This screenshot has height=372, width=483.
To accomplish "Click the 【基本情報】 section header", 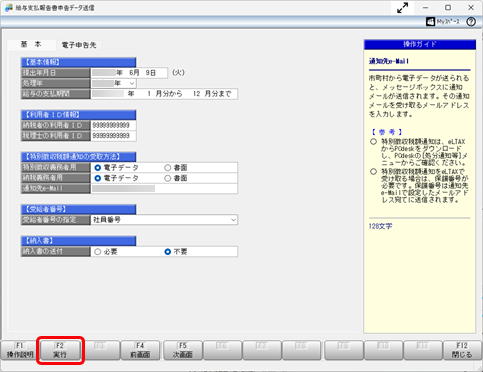I will tap(78, 62).
